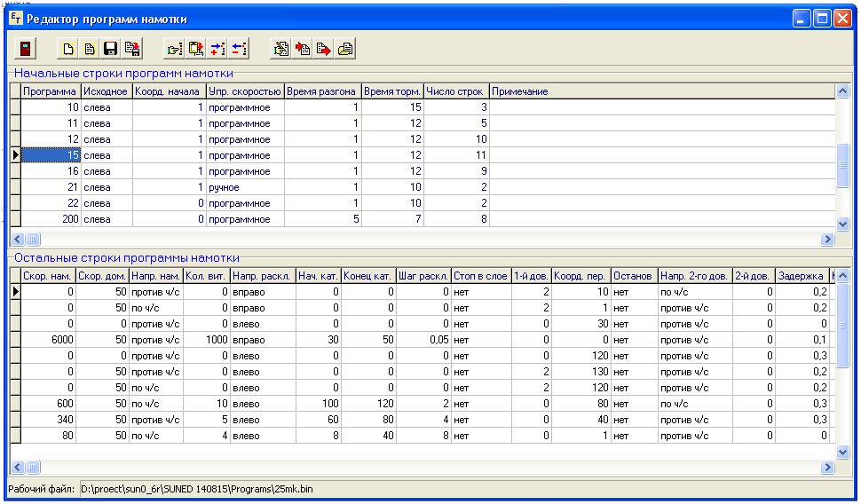Screen dimensions: 861x504
Task: Click the save-as icon with red arrow
Action: tap(132, 50)
